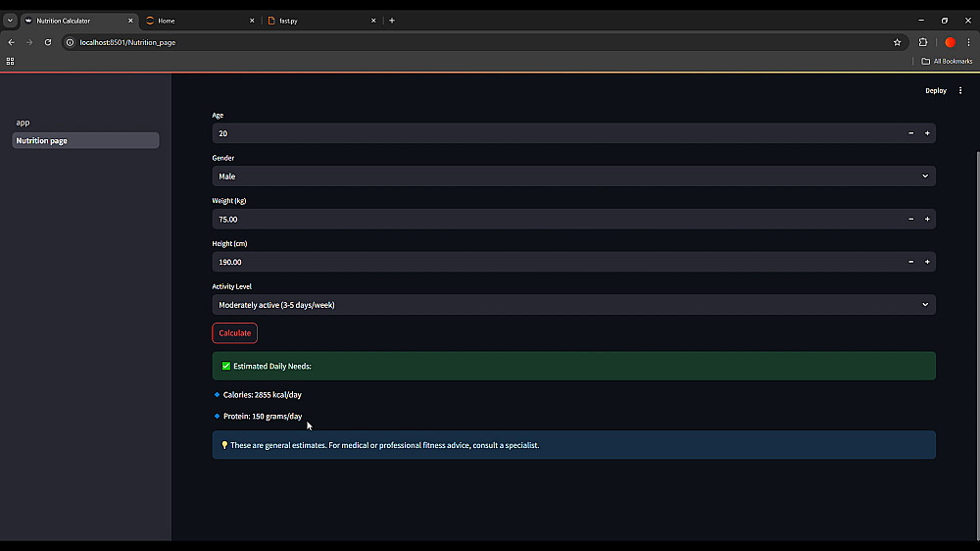Open the tab search dropdown arrow
The height and width of the screenshot is (551, 980).
[10, 21]
